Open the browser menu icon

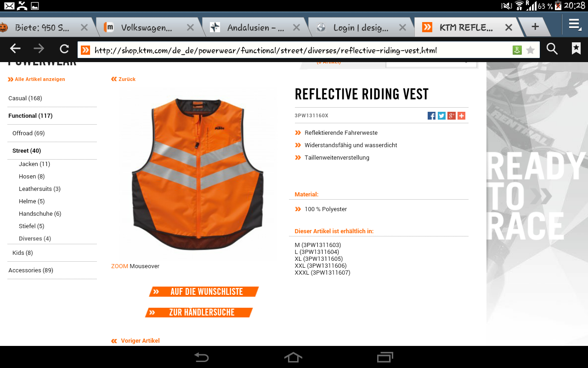[x=575, y=25]
